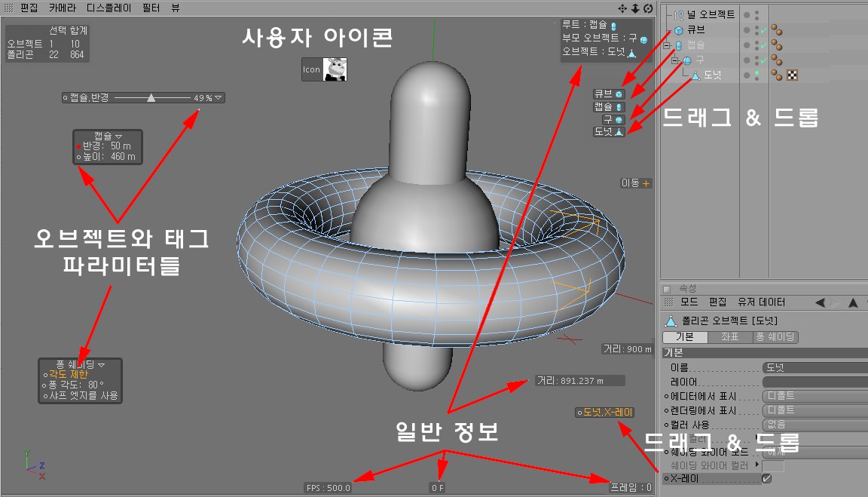Open the 캡슐 HUD dropdown arrow
The width and height of the screenshot is (868, 497).
[x=118, y=137]
